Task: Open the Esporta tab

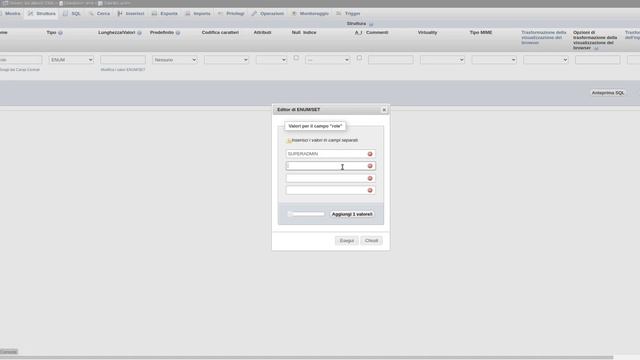Action: click(x=165, y=13)
